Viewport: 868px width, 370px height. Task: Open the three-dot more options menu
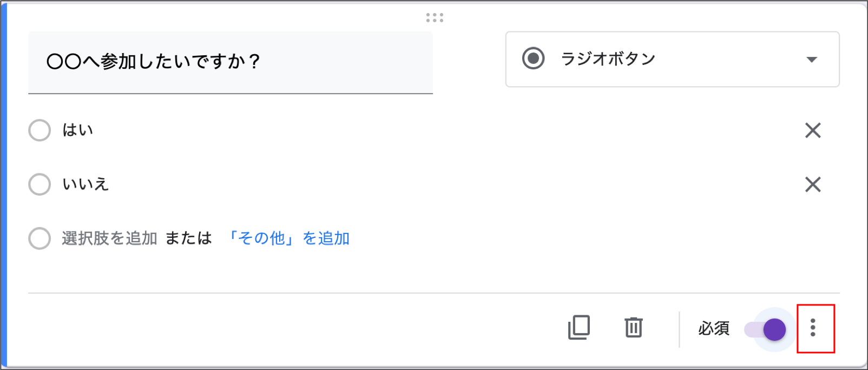tap(813, 328)
